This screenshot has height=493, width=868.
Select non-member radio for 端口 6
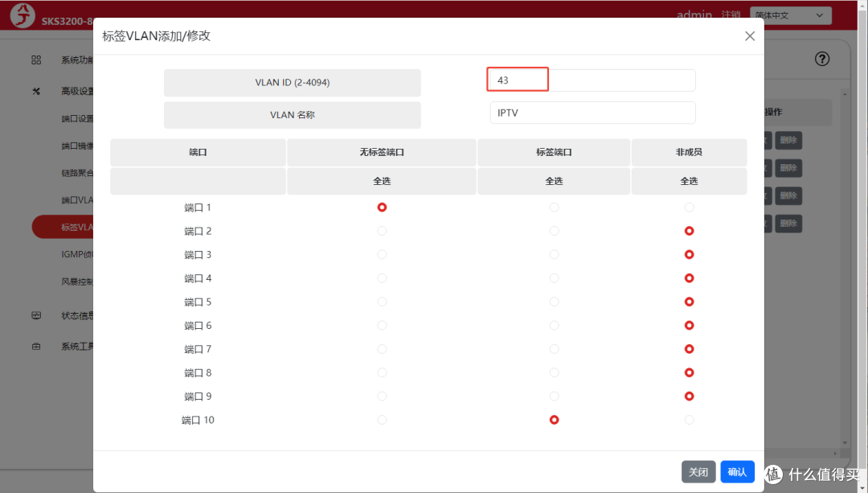pyautogui.click(x=690, y=326)
